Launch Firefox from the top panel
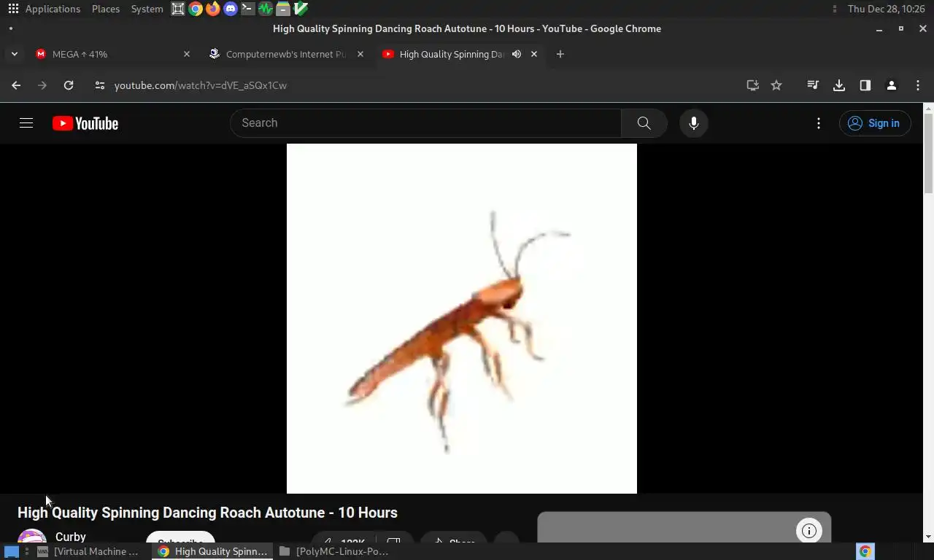The height and width of the screenshot is (560, 934). 213,9
